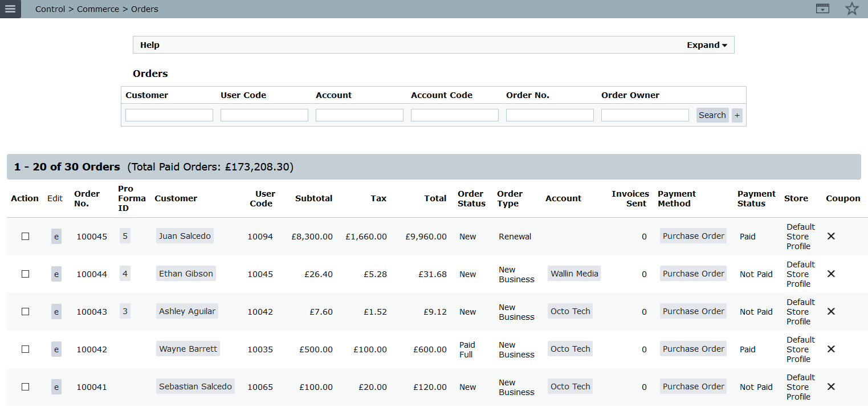The height and width of the screenshot is (411, 868).
Task: Click Purchase Order for order 100044
Action: coord(693,274)
